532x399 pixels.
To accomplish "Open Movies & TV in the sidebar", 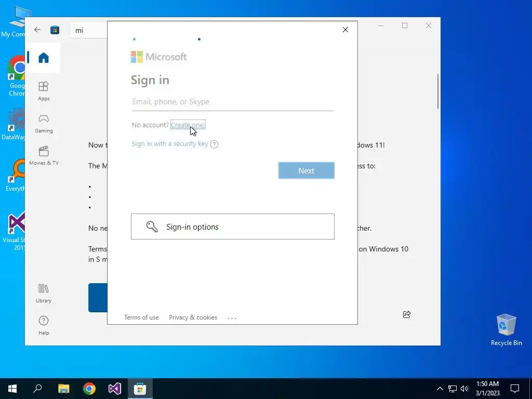I will [44, 156].
